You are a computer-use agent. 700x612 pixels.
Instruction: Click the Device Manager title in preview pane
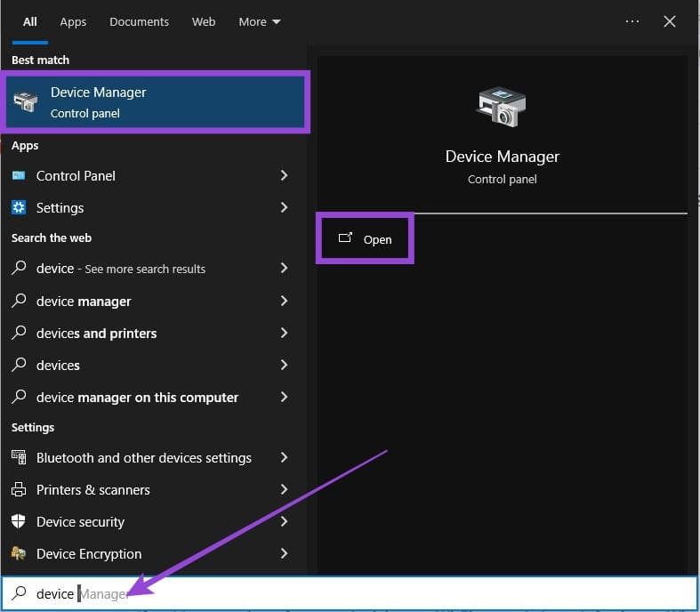click(502, 157)
